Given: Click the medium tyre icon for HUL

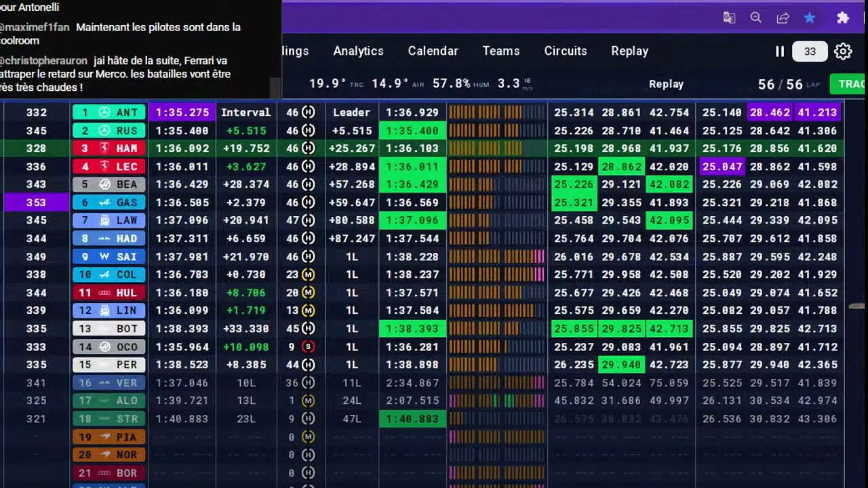Looking at the screenshot, I should point(309,293).
